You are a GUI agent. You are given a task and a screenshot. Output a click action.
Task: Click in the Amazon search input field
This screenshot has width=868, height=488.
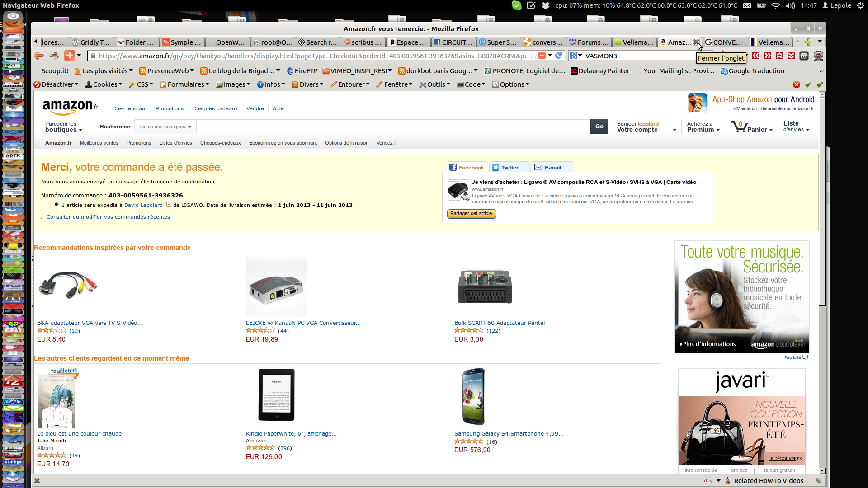393,127
